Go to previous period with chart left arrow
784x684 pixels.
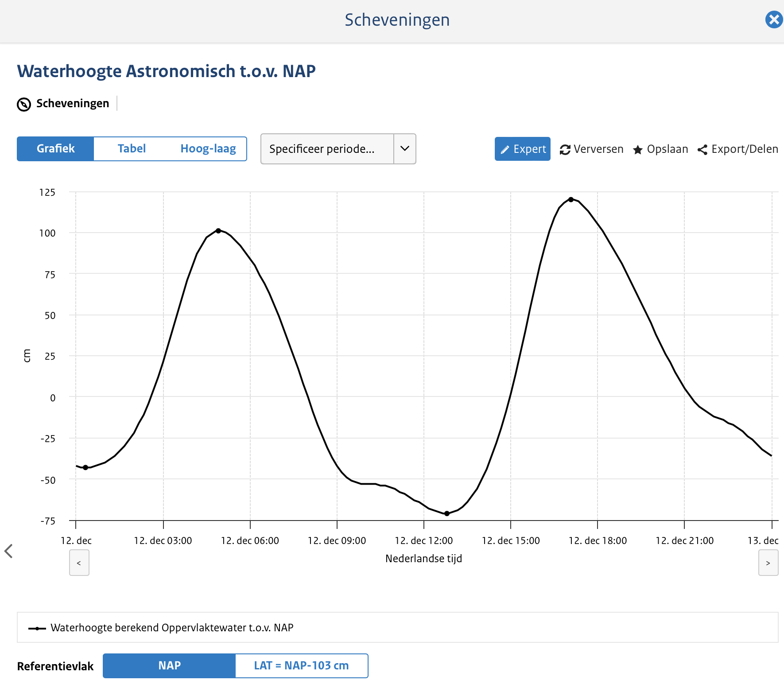[x=79, y=563]
